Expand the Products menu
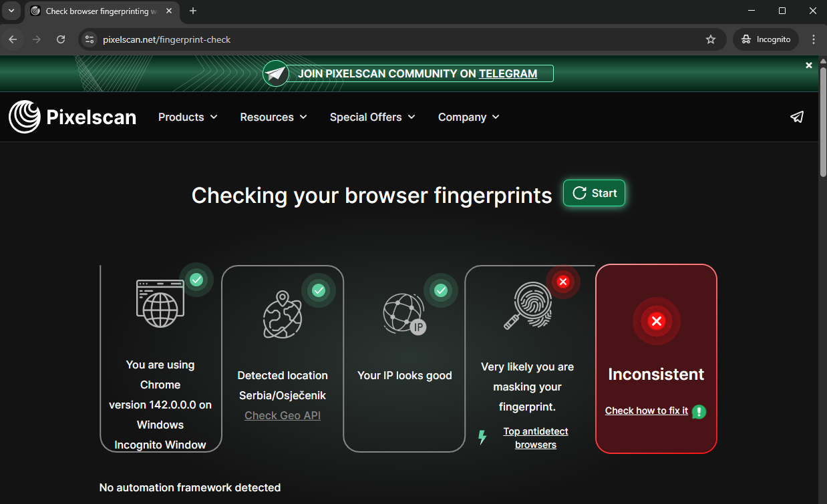 click(188, 117)
